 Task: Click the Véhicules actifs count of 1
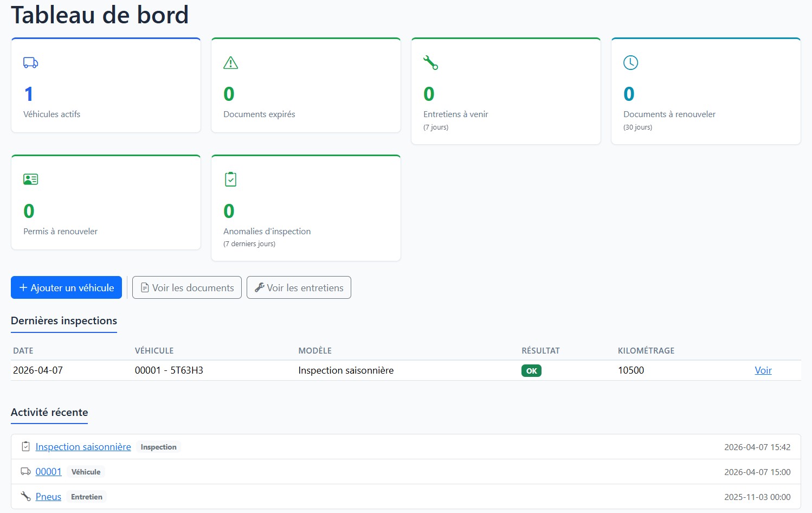pyautogui.click(x=29, y=94)
